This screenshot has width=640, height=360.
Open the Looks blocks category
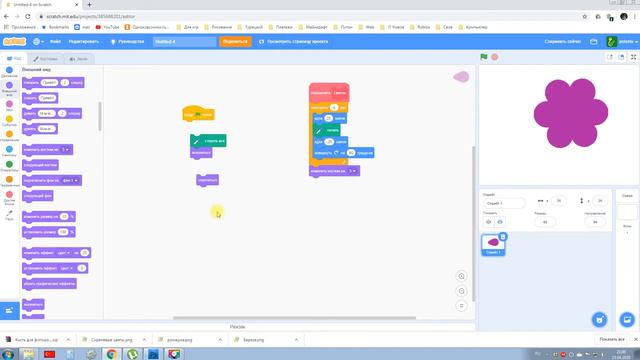coord(9,88)
